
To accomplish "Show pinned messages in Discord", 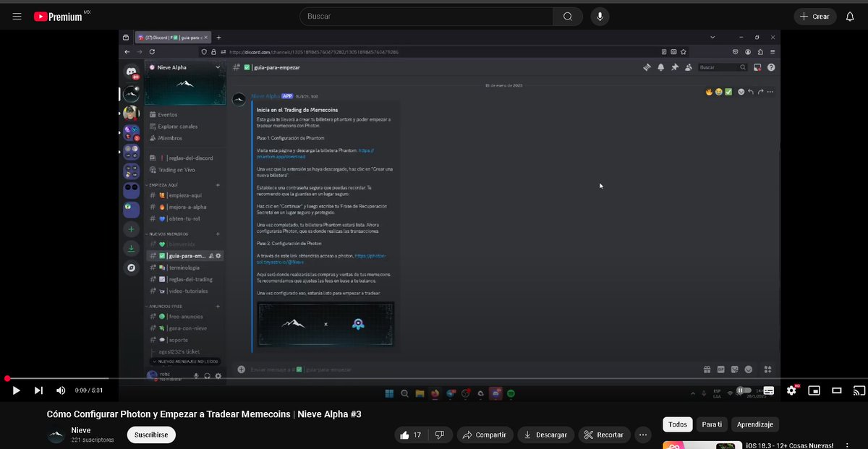I will point(674,67).
